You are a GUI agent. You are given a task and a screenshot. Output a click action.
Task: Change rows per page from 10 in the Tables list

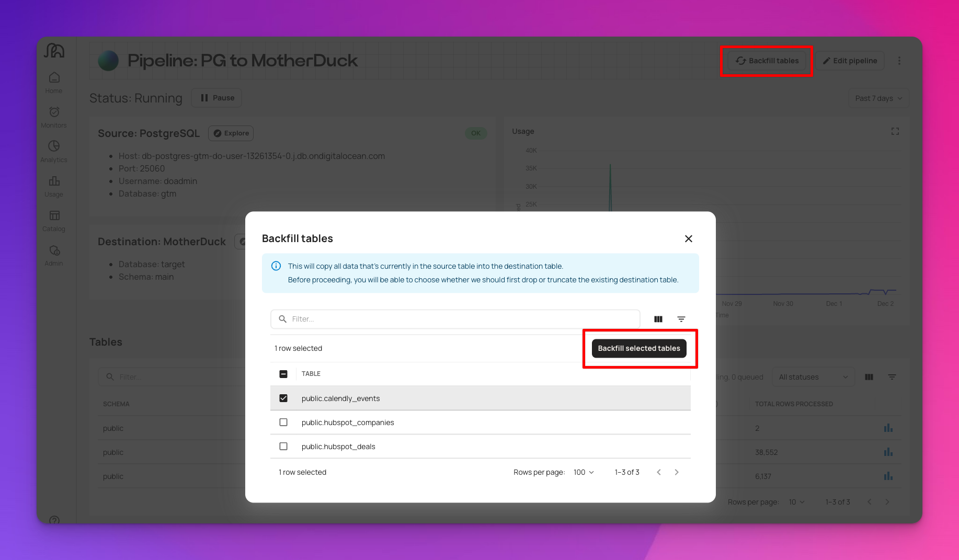797,502
